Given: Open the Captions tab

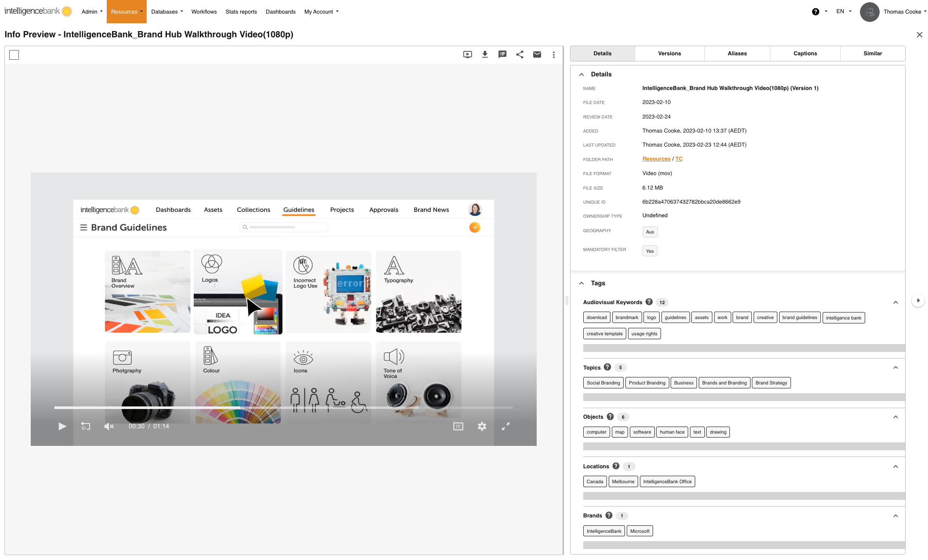Looking at the screenshot, I should 805,54.
